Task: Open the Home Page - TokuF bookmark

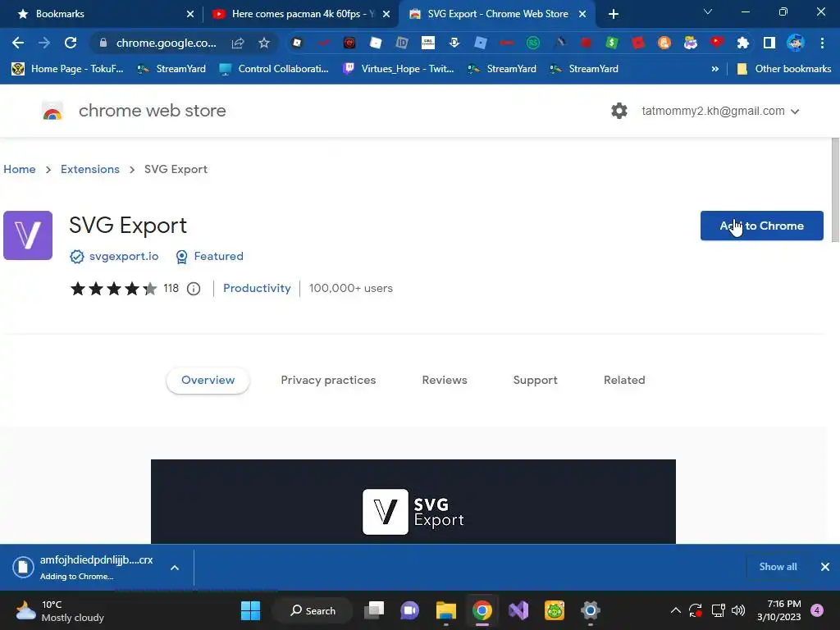Action: [x=67, y=69]
